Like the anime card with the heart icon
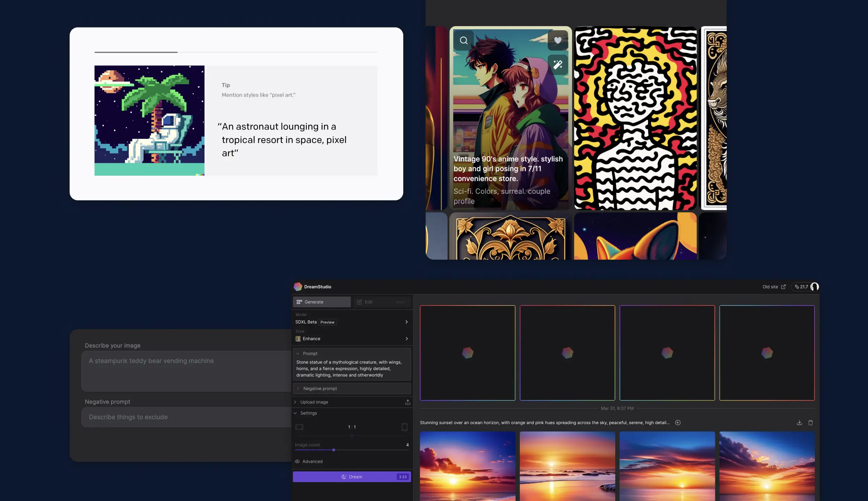 click(x=558, y=40)
